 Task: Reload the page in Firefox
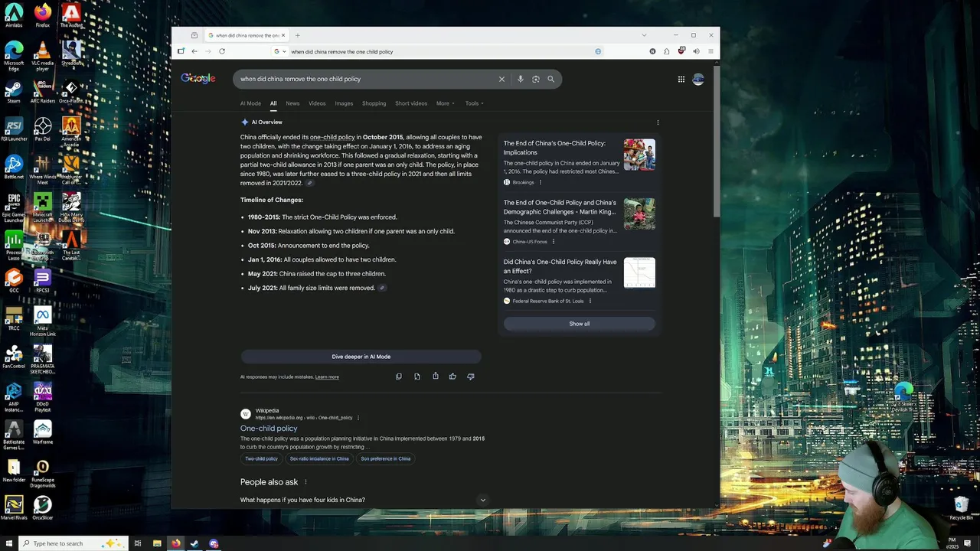(x=222, y=51)
